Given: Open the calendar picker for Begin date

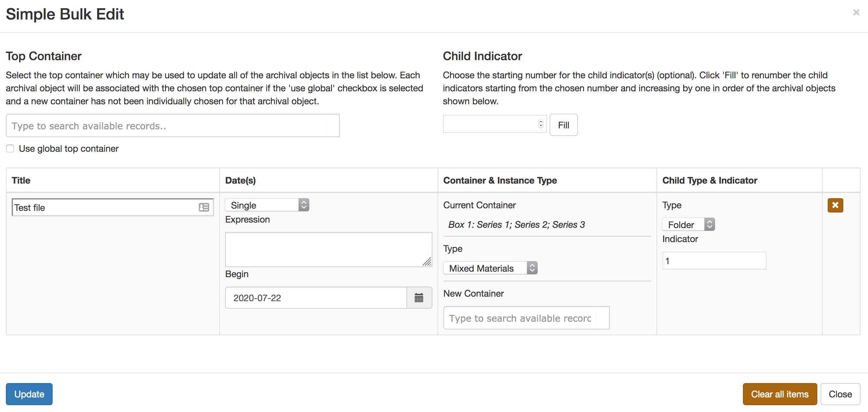Looking at the screenshot, I should click(418, 298).
